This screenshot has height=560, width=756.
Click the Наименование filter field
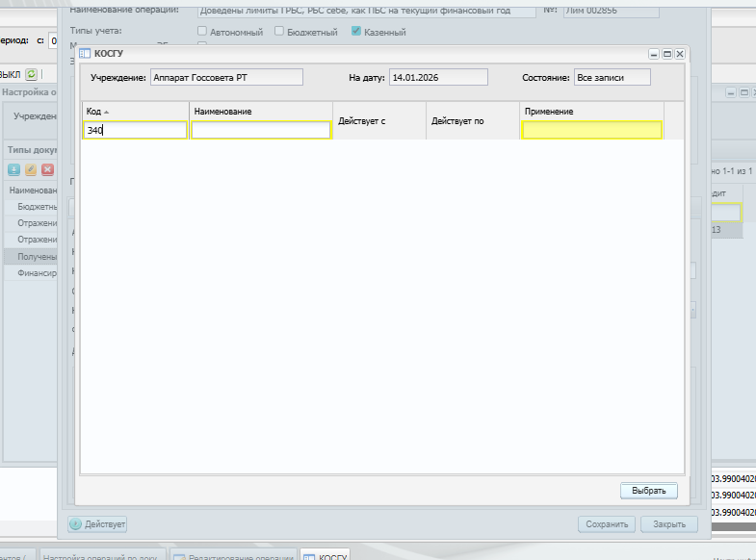(261, 130)
